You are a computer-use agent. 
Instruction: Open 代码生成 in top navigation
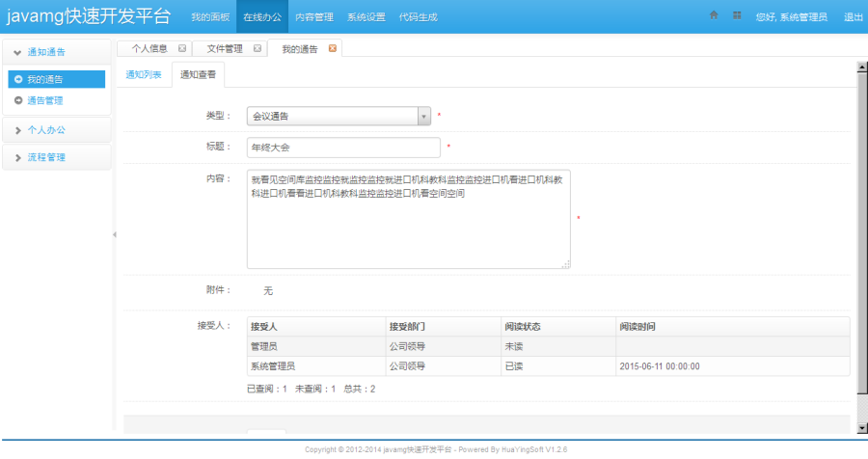coord(418,17)
